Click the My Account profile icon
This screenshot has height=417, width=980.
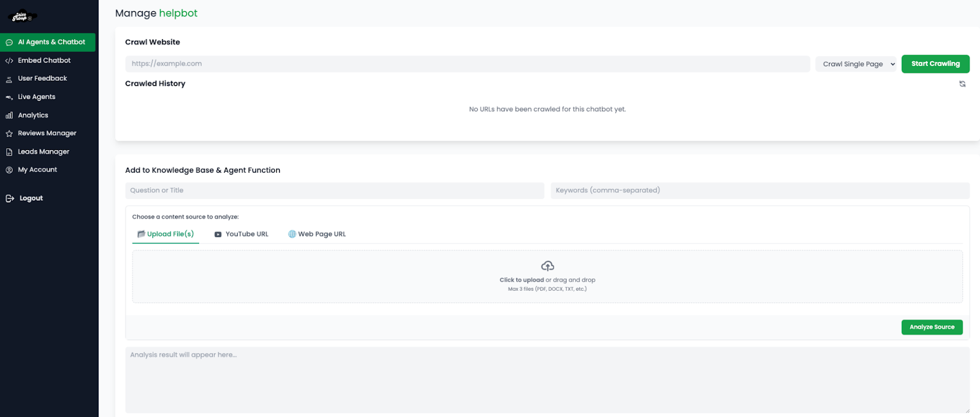tap(9, 170)
